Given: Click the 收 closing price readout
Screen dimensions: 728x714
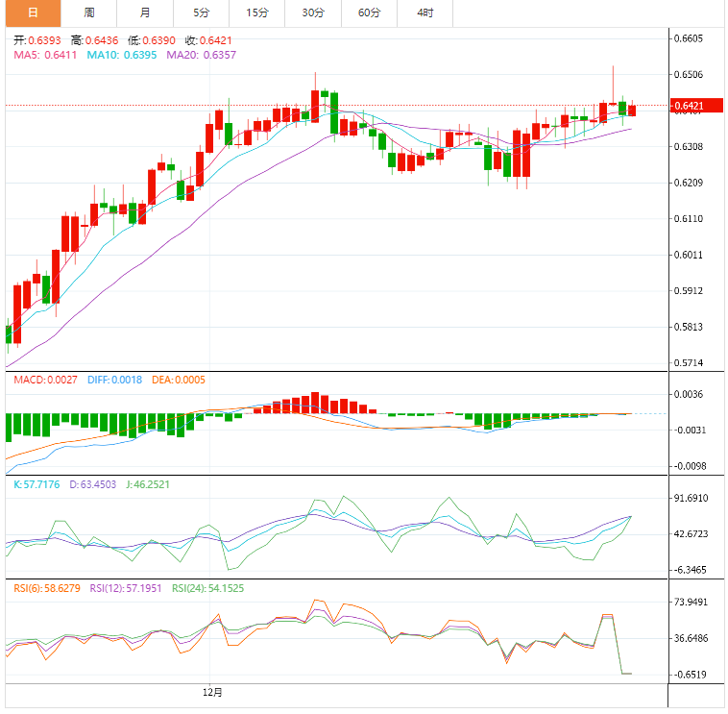Looking at the screenshot, I should click(208, 40).
